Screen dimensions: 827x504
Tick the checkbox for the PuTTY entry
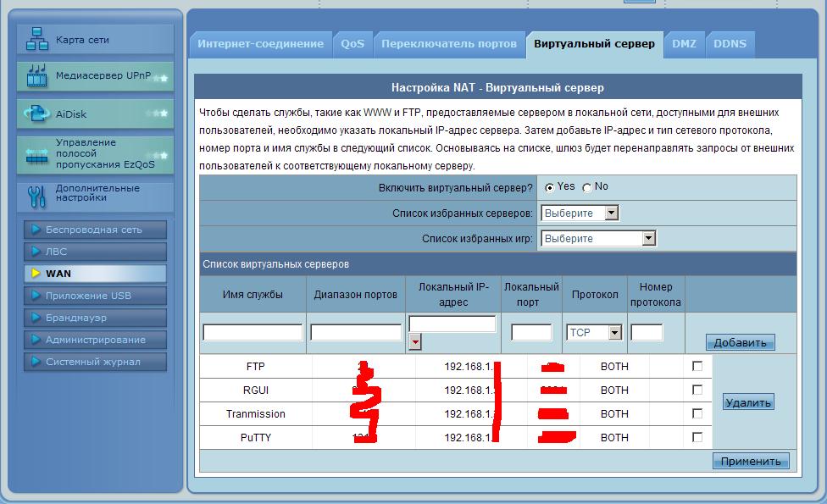point(697,438)
